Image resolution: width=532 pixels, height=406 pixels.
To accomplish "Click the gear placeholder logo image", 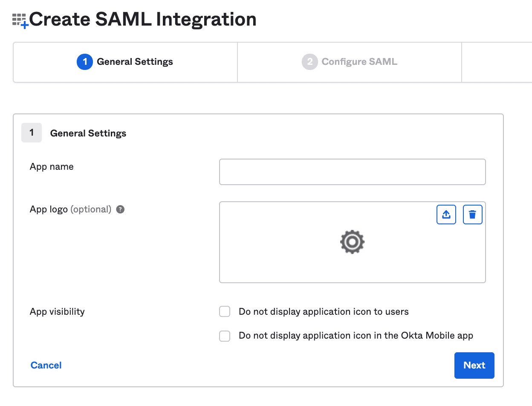I will (x=352, y=242).
